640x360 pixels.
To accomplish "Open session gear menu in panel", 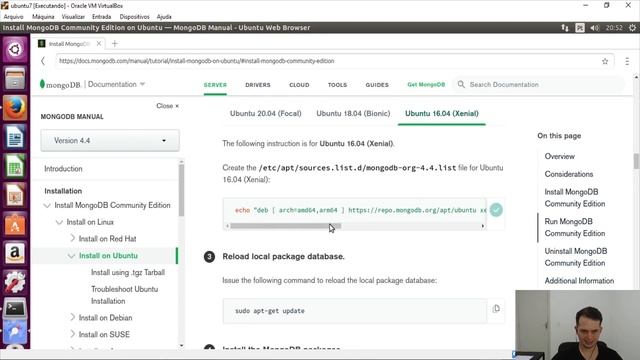I will [632, 28].
